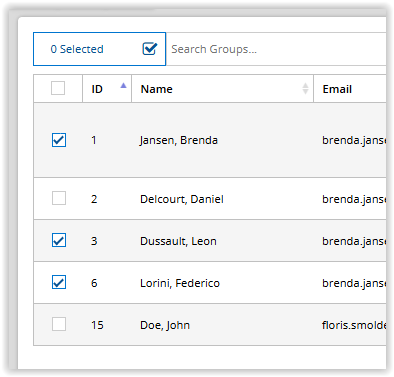Click ID cell 6
The height and width of the screenshot is (377, 394).
94,283
